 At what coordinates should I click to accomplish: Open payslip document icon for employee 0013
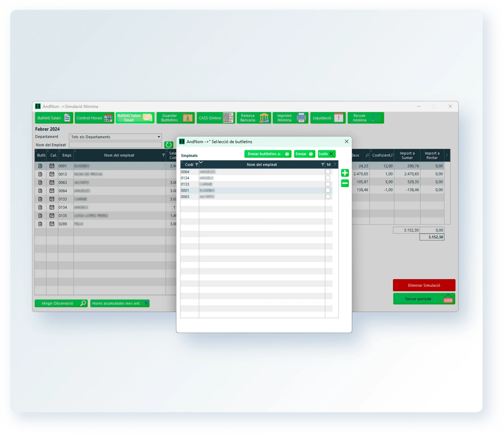click(40, 174)
